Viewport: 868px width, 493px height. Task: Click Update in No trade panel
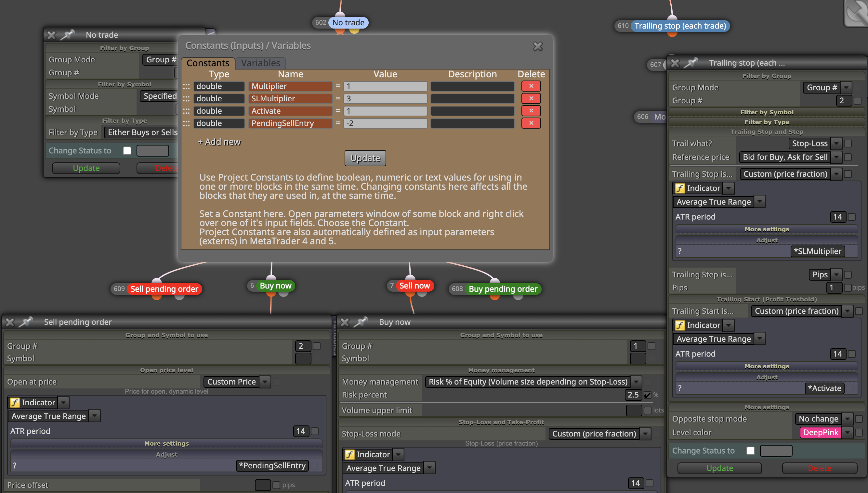pyautogui.click(x=86, y=168)
